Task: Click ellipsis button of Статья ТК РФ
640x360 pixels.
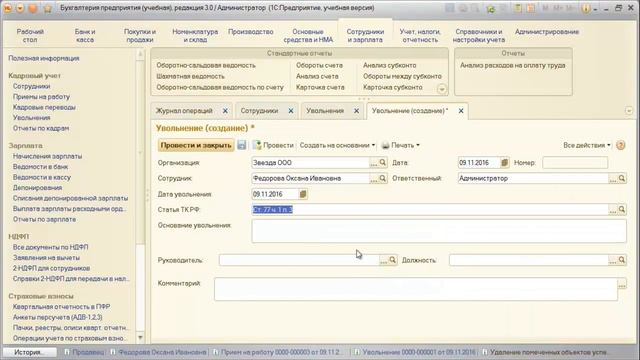Action: 613,209
